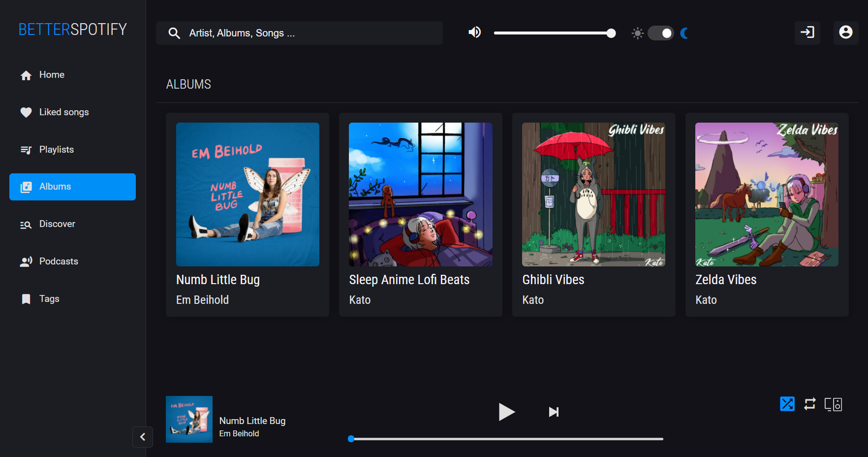Click the BETTERSPOTIFY logo

[x=73, y=30]
